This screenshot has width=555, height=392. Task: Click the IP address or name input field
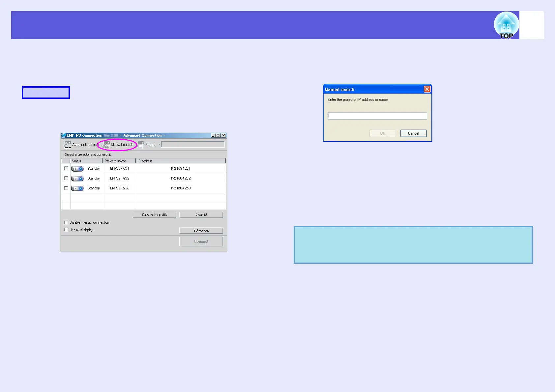pyautogui.click(x=377, y=116)
